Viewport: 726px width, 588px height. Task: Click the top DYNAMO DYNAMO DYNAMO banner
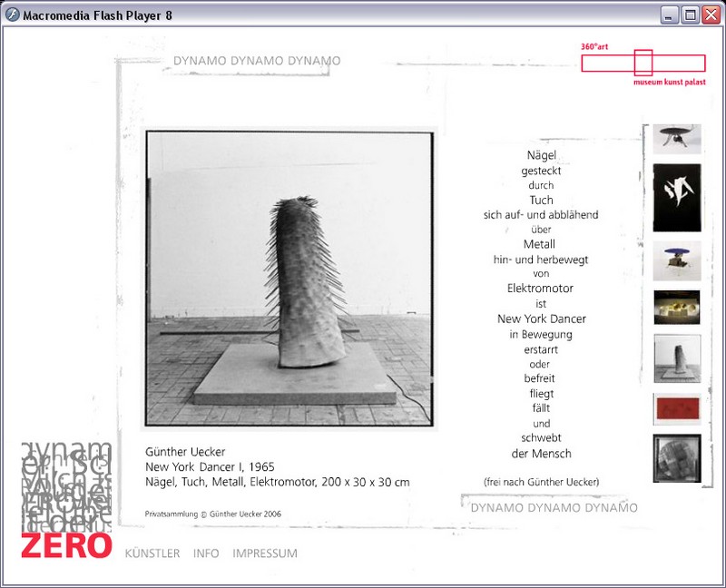point(257,61)
